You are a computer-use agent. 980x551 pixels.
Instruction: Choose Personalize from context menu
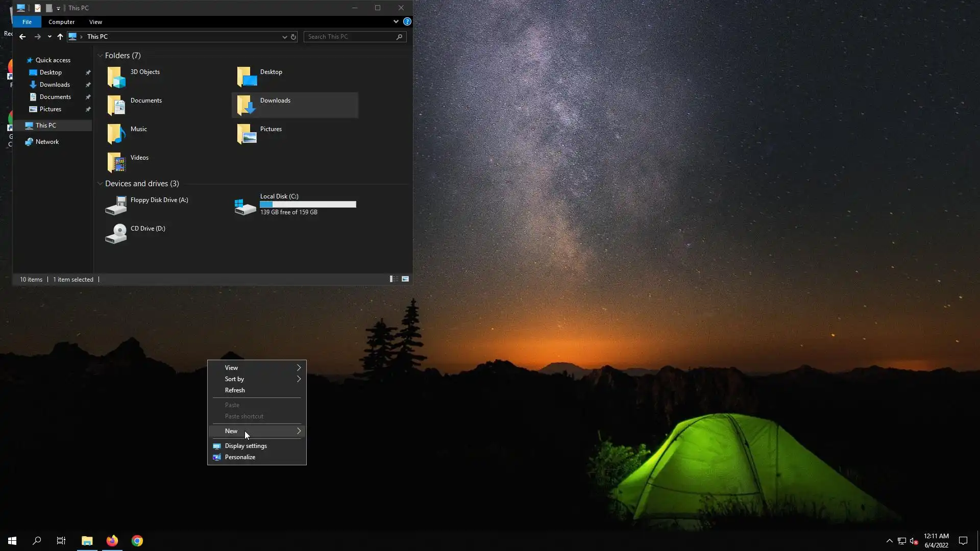point(240,457)
